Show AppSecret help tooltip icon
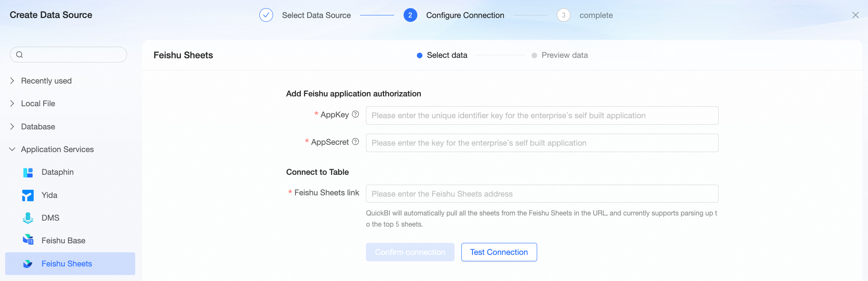This screenshot has height=281, width=868. [x=355, y=142]
